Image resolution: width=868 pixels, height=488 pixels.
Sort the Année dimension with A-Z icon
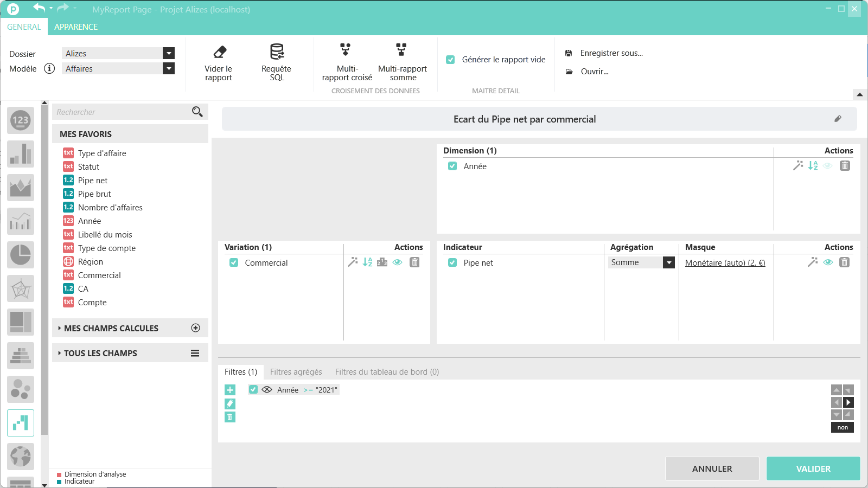point(813,166)
